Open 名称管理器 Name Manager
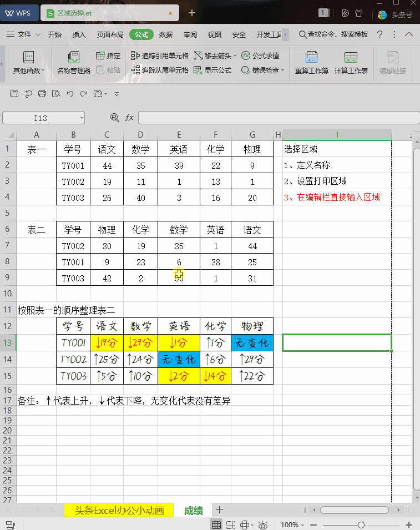 tap(74, 63)
